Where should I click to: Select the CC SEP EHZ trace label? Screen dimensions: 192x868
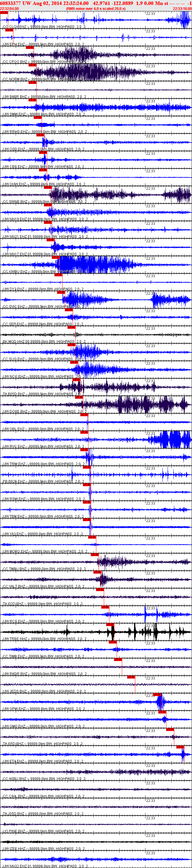(43, 324)
